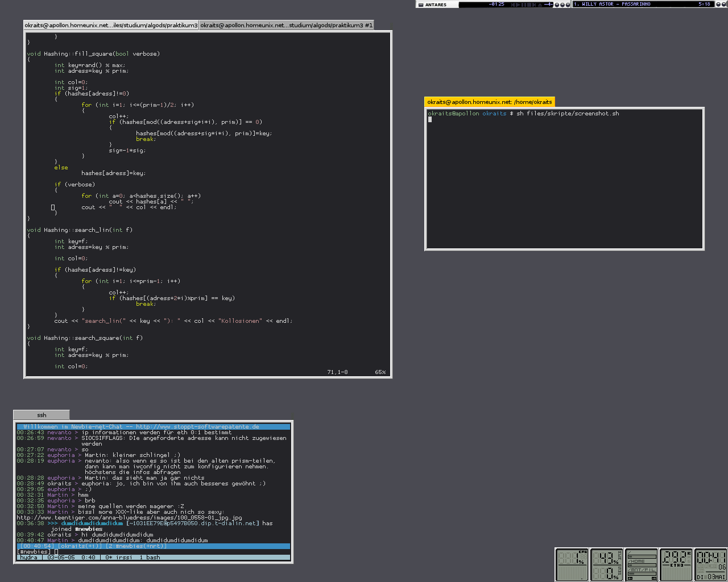Image resolution: width=728 pixels, height=582 pixels.
Task: Skip to the next track in the player
Action: [x=534, y=5]
